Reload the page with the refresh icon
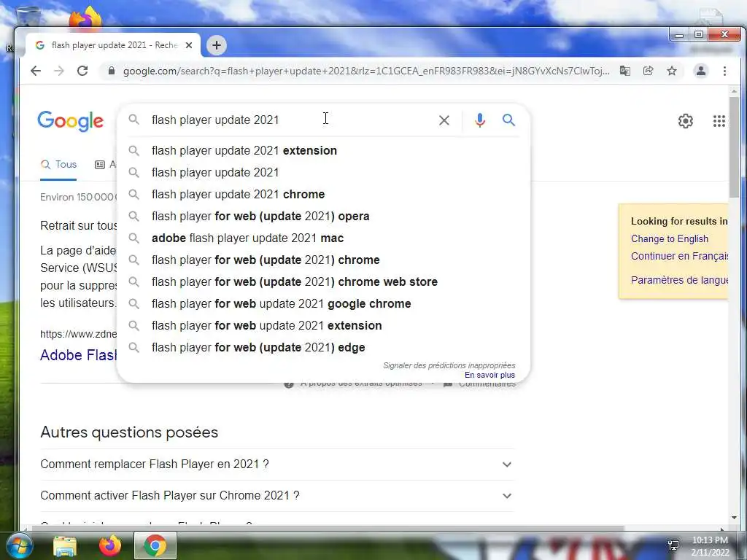The height and width of the screenshot is (560, 747). pyautogui.click(x=82, y=71)
